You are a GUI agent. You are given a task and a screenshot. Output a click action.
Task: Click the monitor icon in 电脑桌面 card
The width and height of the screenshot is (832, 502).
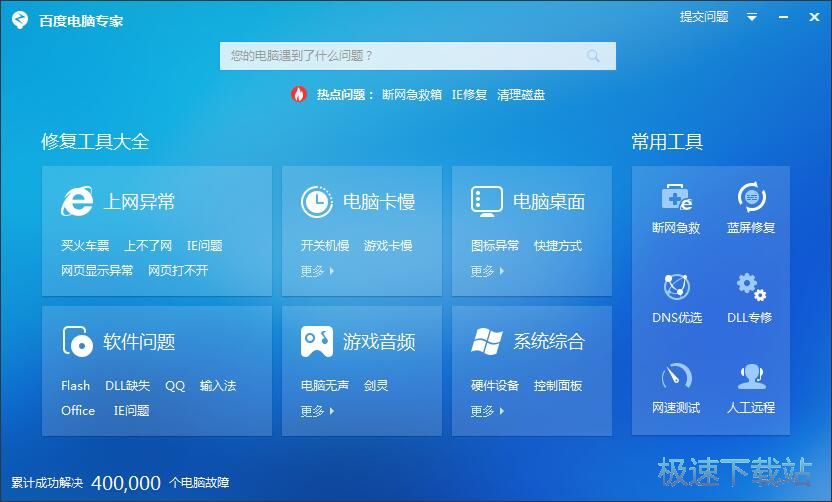(x=487, y=202)
